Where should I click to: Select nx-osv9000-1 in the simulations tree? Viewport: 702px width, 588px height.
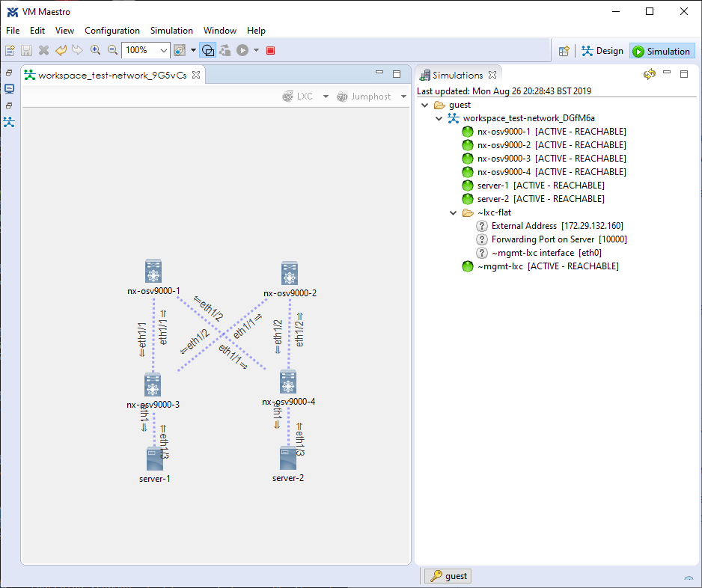click(x=544, y=132)
